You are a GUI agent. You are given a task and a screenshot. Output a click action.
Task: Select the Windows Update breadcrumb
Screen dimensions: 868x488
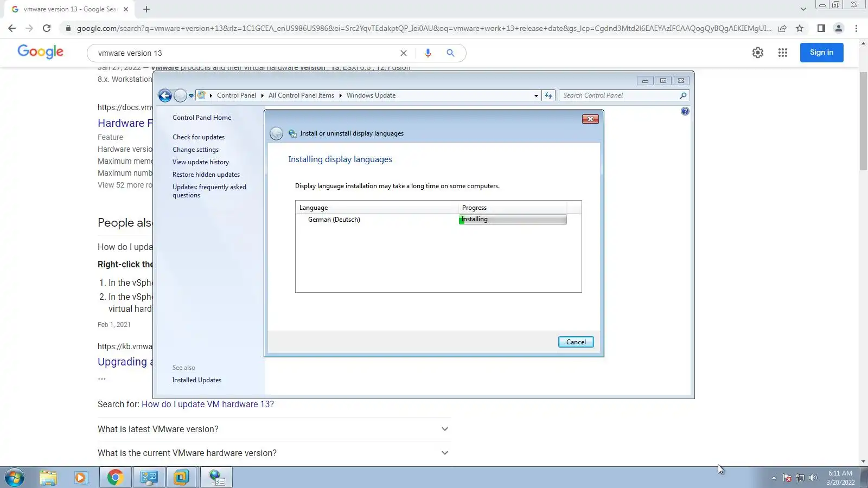point(371,95)
